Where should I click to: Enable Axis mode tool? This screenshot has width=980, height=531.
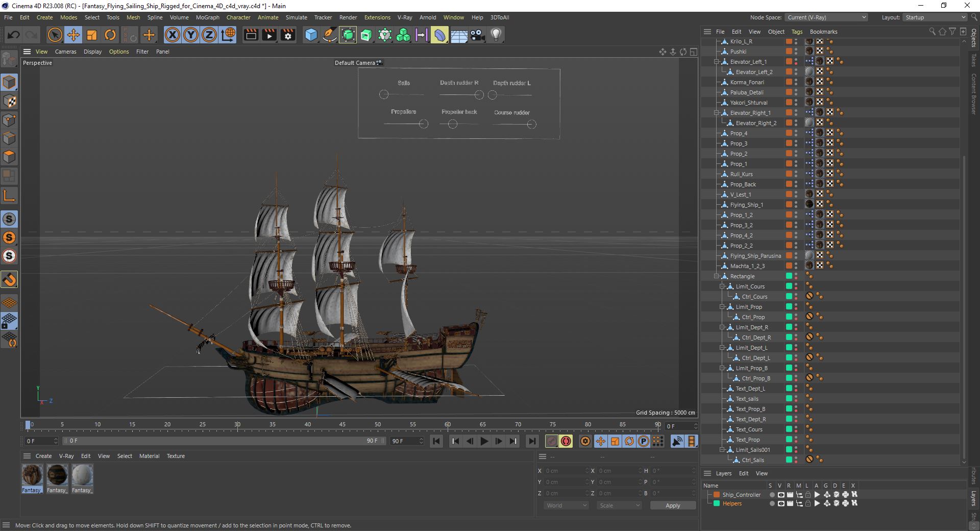tap(9, 196)
